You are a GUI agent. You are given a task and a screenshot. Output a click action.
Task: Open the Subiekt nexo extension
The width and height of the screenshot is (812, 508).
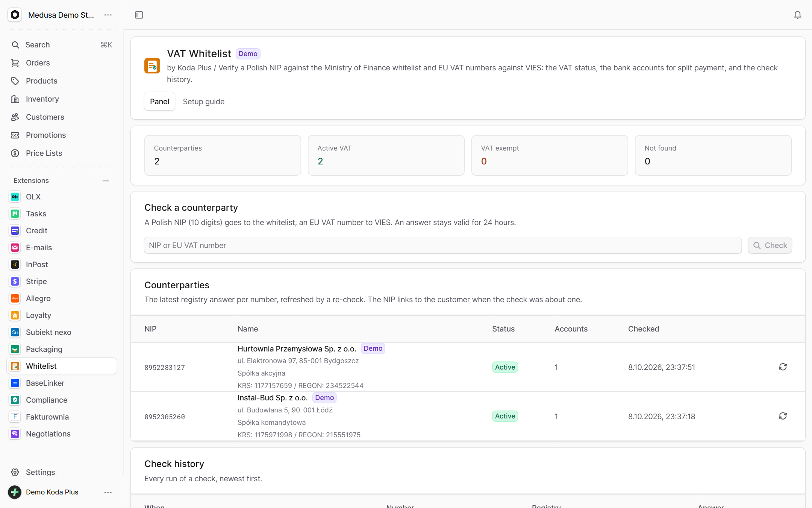[x=62, y=332]
